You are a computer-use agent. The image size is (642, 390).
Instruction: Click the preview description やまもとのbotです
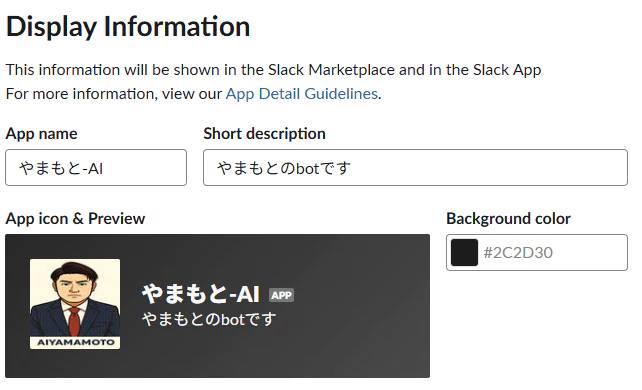pos(209,319)
